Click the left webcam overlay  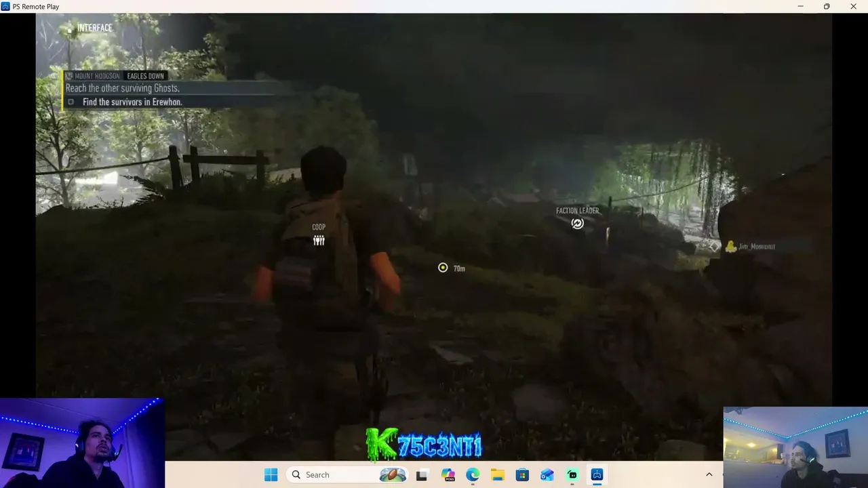point(82,443)
